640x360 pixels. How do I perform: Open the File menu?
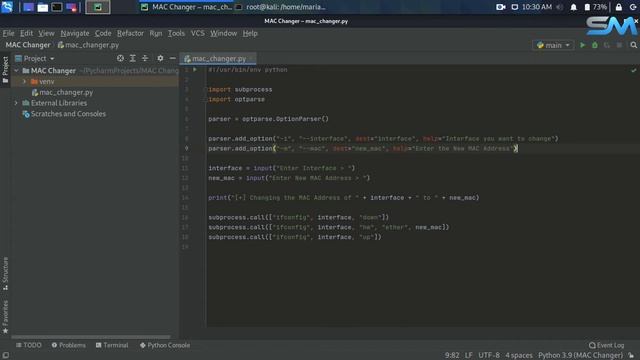pos(8,33)
